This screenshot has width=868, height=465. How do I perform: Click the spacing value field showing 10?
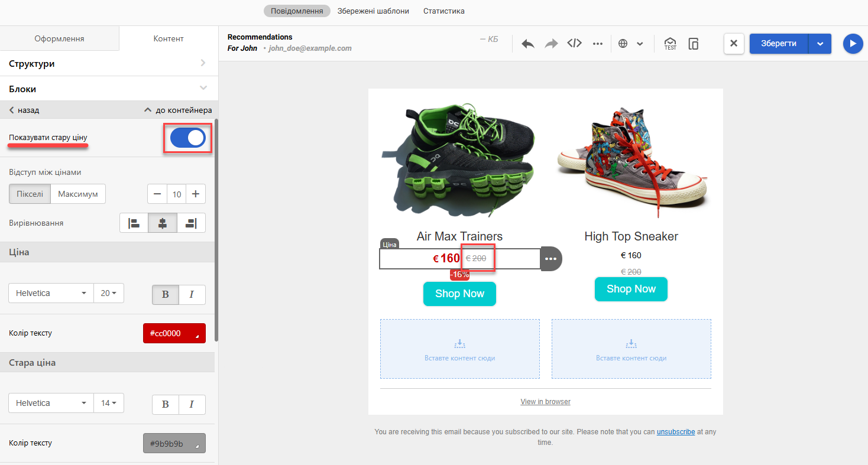pos(176,194)
